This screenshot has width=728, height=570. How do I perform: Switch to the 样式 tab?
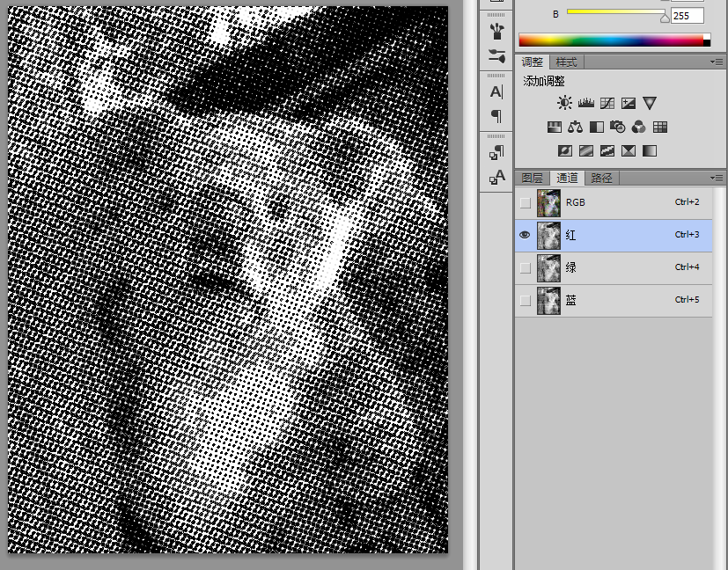566,62
